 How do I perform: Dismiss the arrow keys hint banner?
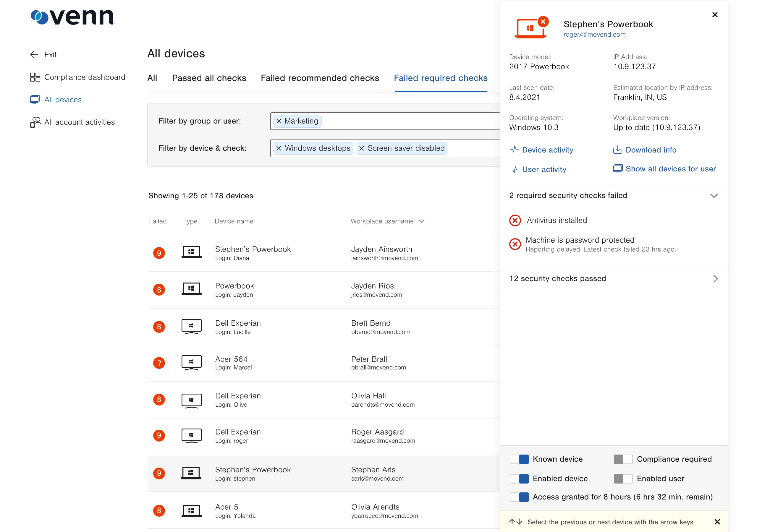point(717,522)
